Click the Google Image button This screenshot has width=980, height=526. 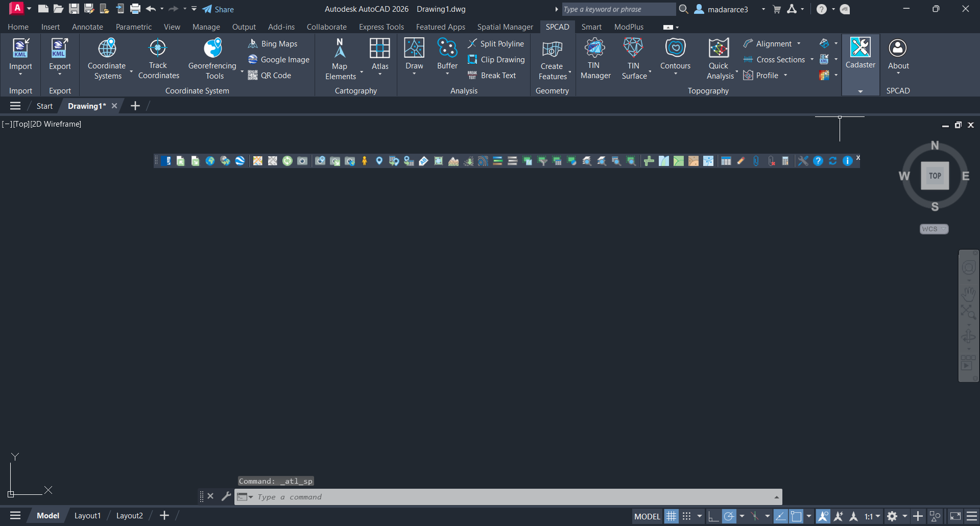(x=279, y=60)
